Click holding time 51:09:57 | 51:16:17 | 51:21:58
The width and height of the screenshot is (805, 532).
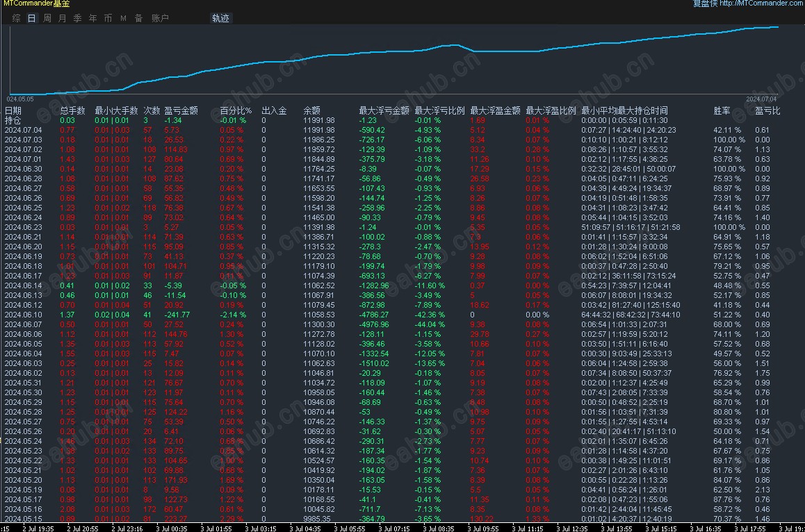click(x=631, y=227)
